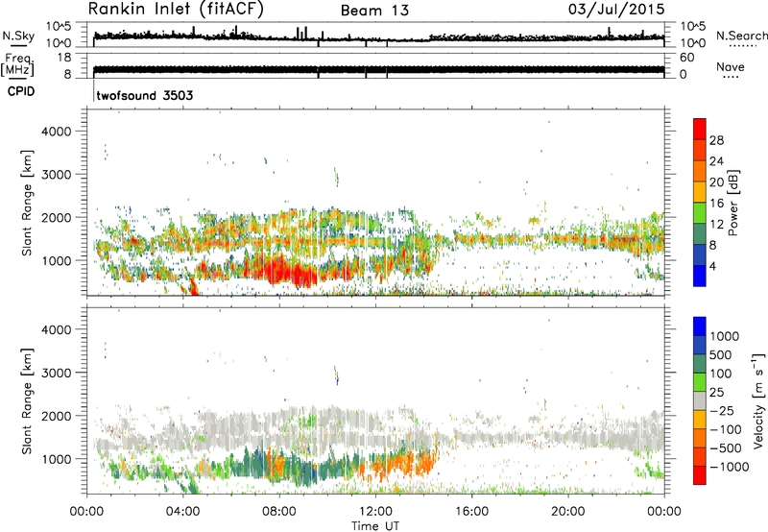Click the "60" Nave axis tick
The width and height of the screenshot is (768, 532).
point(686,58)
